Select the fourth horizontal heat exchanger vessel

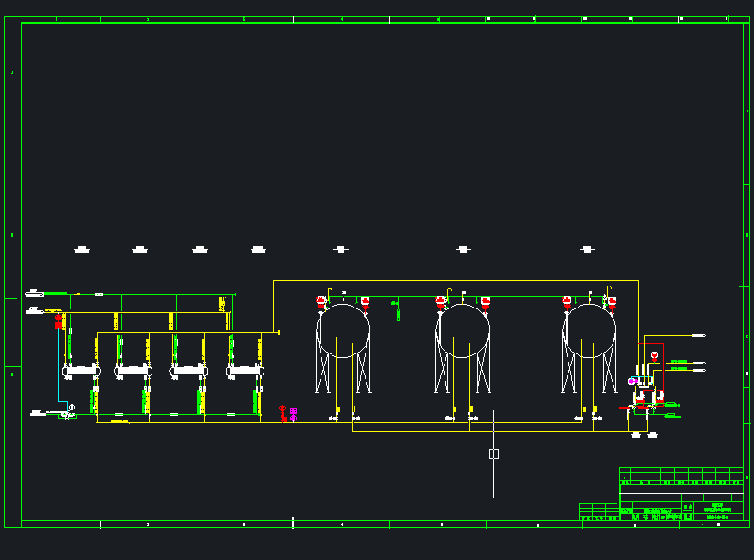click(245, 371)
